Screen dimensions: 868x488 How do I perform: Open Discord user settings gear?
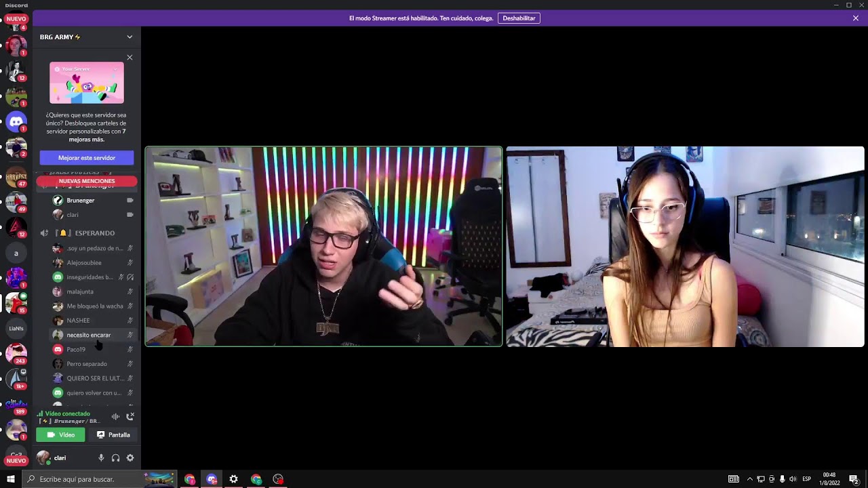(130, 458)
